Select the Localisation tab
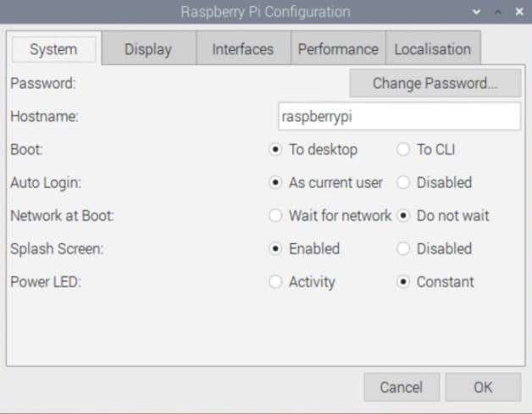Screen dimensions: 532x414 click(x=433, y=49)
